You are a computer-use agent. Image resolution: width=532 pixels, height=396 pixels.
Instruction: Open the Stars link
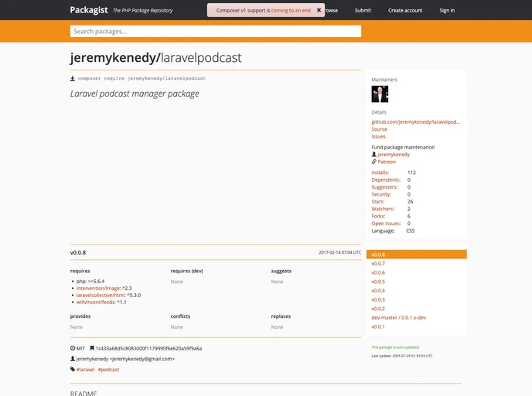377,202
